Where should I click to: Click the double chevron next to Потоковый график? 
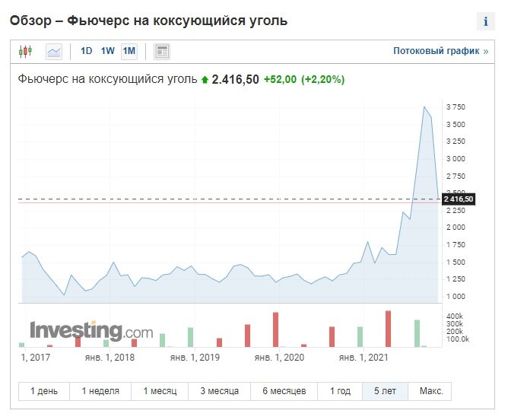(485, 52)
